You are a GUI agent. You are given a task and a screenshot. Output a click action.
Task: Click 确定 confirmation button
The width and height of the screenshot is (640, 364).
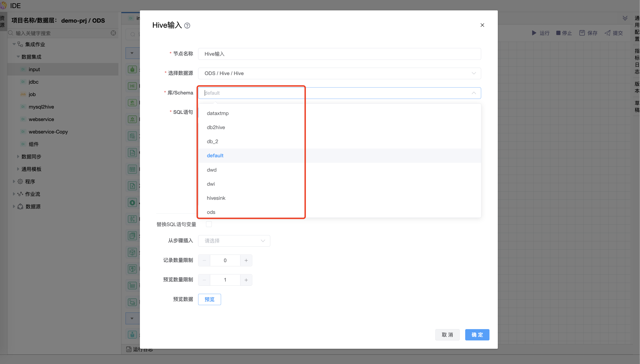point(477,335)
